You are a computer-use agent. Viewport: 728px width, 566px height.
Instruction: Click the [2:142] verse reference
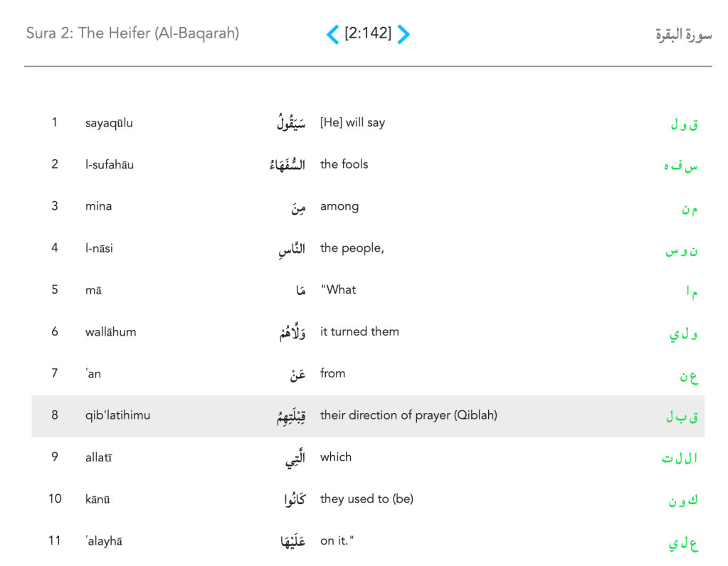(x=368, y=33)
